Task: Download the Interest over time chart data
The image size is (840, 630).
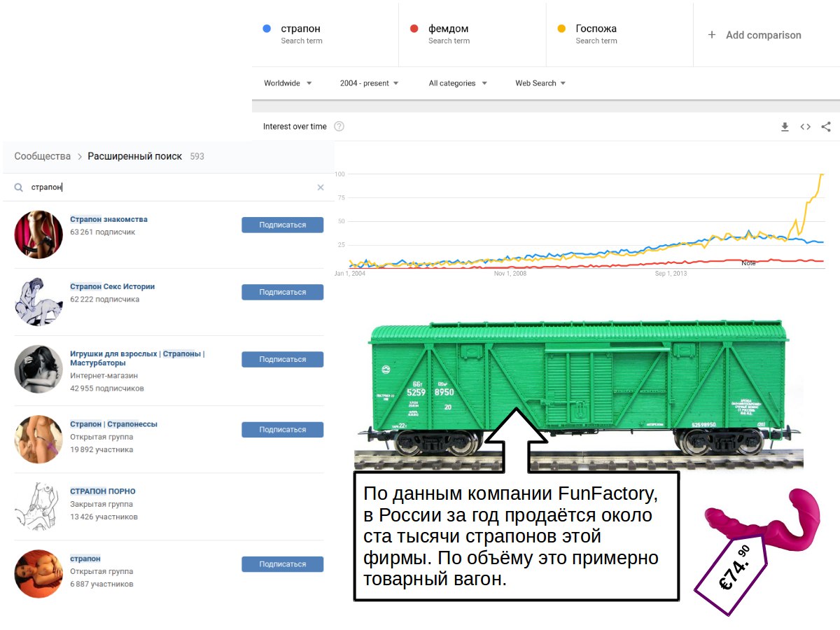Action: point(785,127)
